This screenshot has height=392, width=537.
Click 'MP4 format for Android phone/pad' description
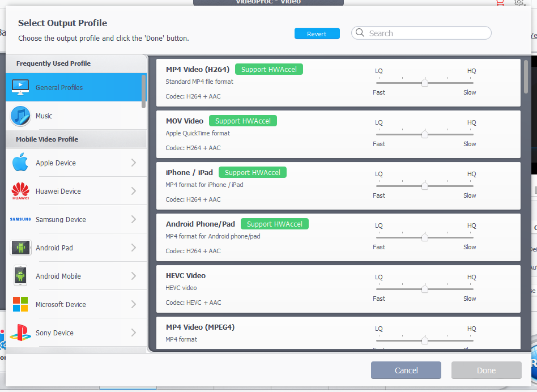pos(212,236)
